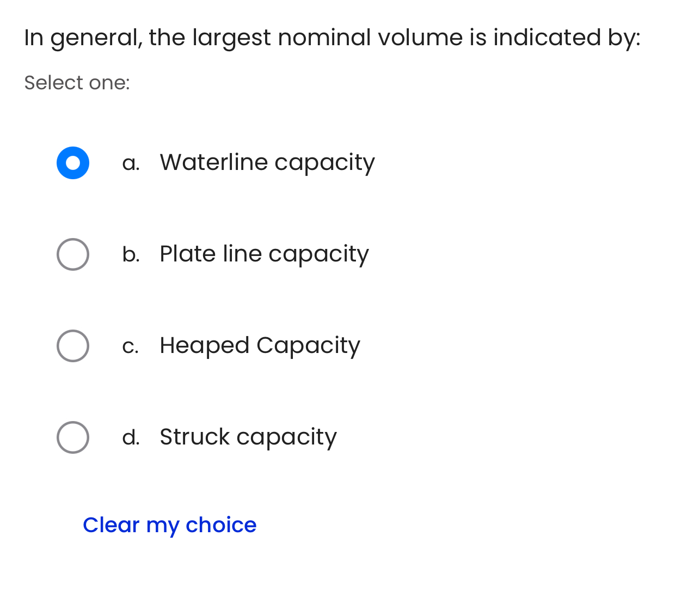Click the option letter b label

tap(131, 254)
